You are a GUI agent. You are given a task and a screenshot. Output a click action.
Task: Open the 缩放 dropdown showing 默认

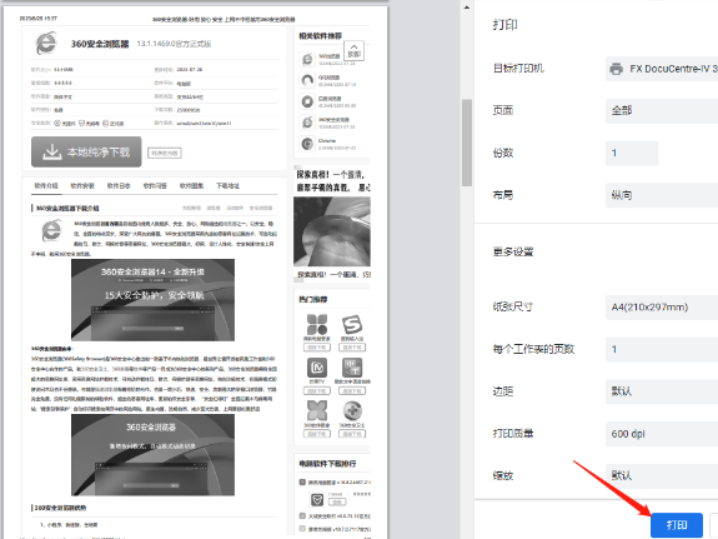coord(662,476)
